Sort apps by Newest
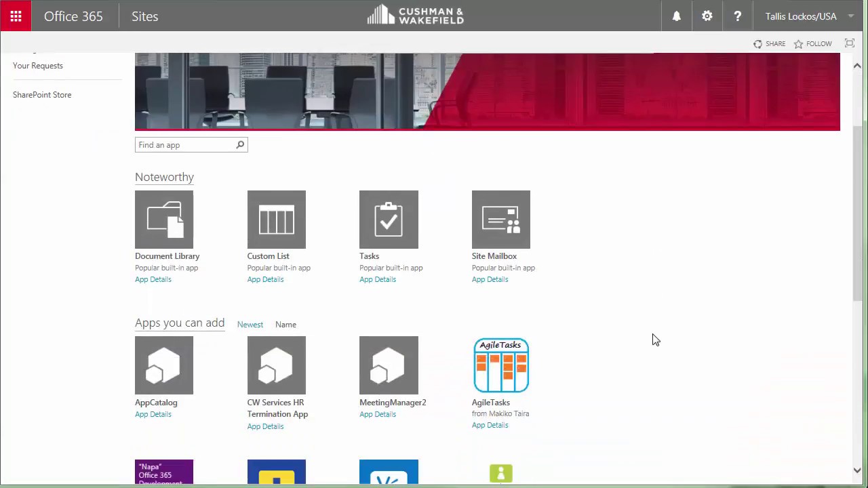The image size is (868, 488). click(250, 325)
